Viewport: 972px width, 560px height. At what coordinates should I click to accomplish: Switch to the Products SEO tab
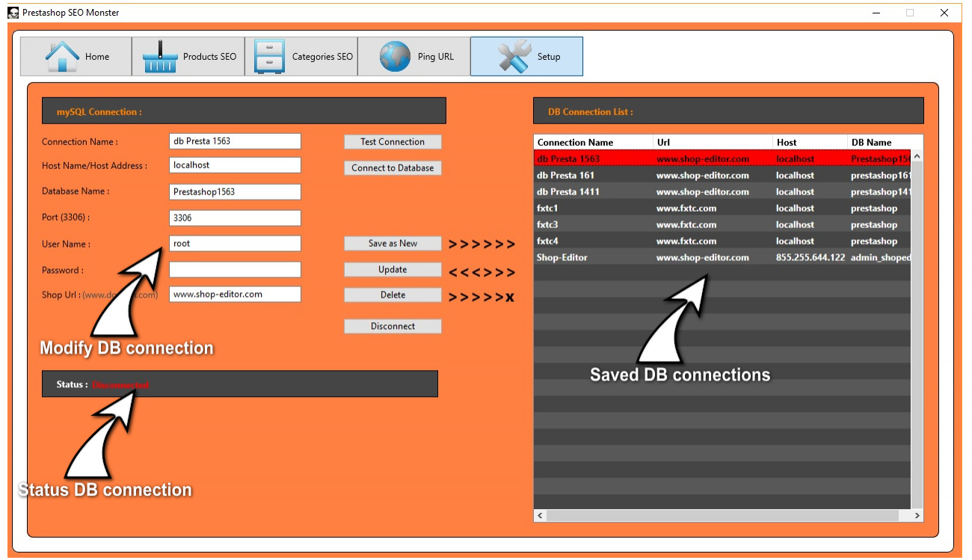coord(188,57)
